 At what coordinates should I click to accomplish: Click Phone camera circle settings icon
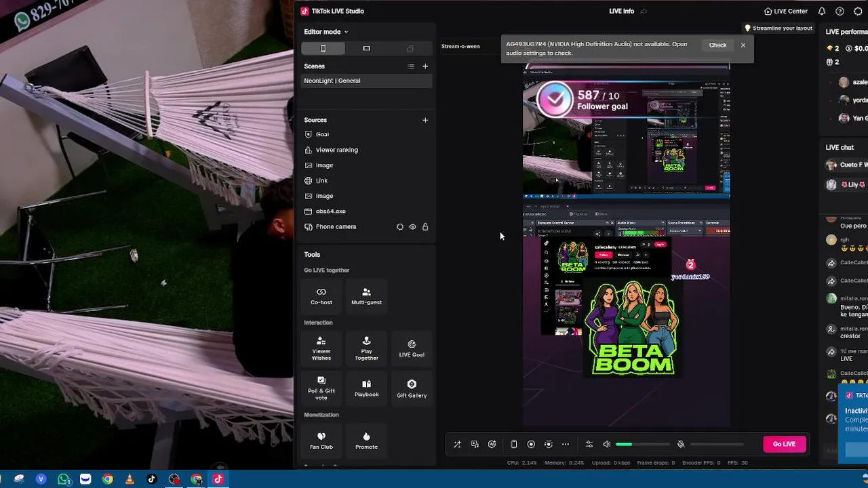coord(400,227)
